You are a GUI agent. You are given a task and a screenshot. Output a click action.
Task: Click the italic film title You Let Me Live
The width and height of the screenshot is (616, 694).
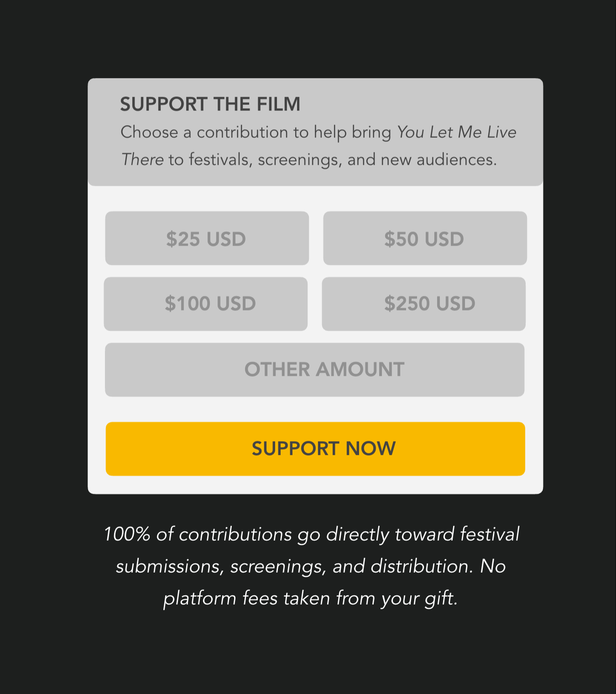point(456,132)
